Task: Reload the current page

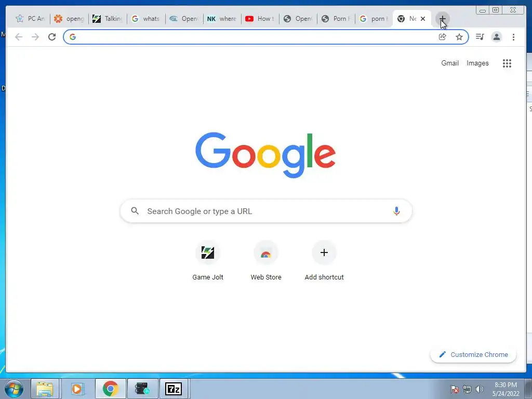Action: click(52, 37)
